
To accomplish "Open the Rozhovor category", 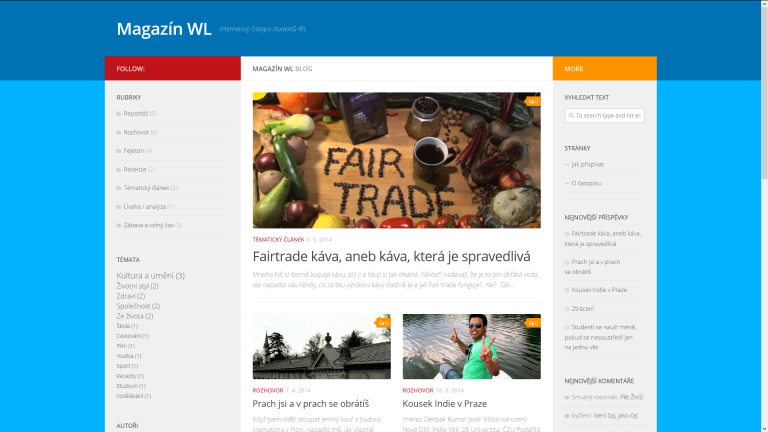I will (x=136, y=132).
